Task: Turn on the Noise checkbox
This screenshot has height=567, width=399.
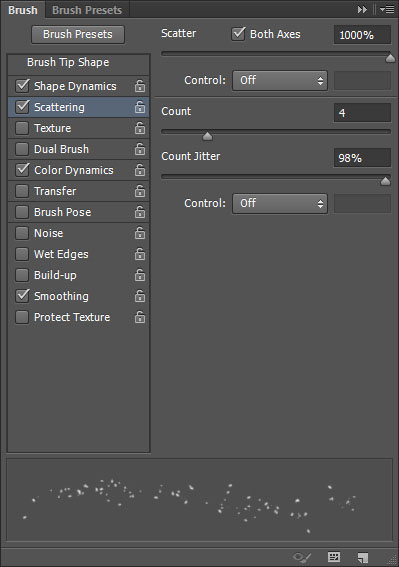Action: click(22, 233)
